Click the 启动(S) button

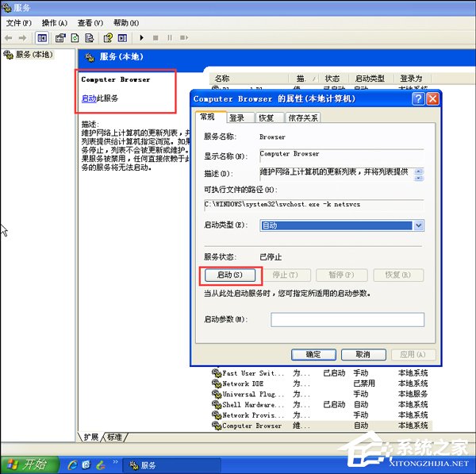(230, 276)
